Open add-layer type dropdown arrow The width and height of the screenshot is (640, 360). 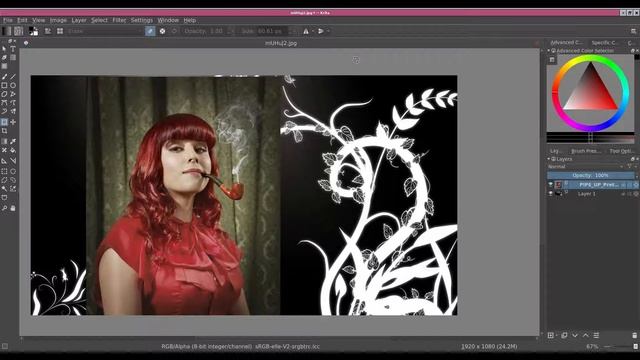coord(557,336)
